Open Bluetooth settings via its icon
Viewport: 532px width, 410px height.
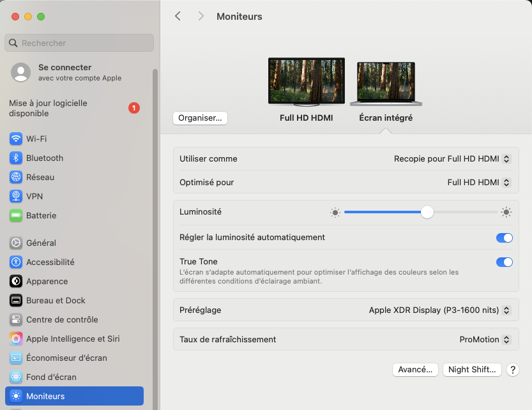(x=16, y=158)
